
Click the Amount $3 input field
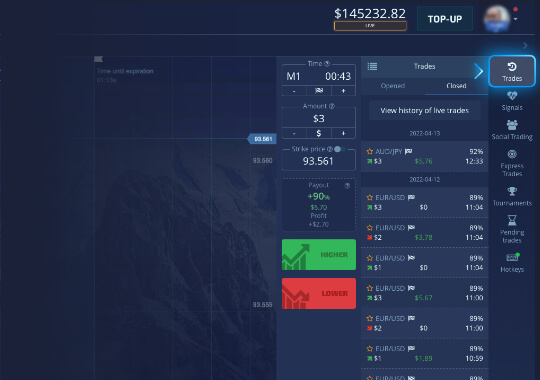pyautogui.click(x=319, y=119)
